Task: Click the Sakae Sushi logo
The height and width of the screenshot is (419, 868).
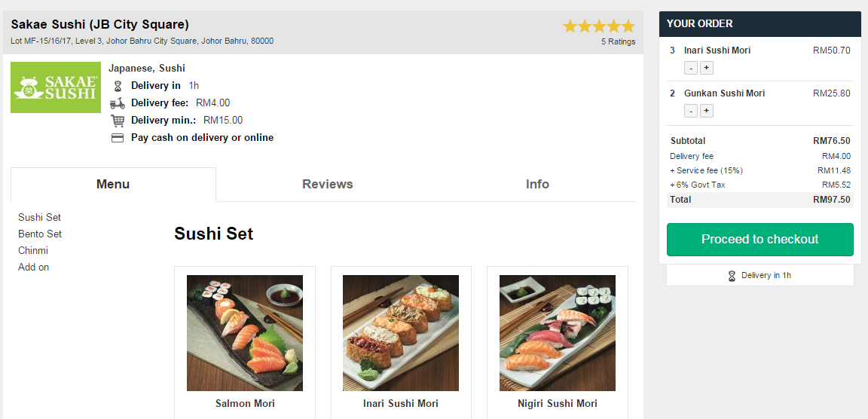Action: click(x=56, y=87)
